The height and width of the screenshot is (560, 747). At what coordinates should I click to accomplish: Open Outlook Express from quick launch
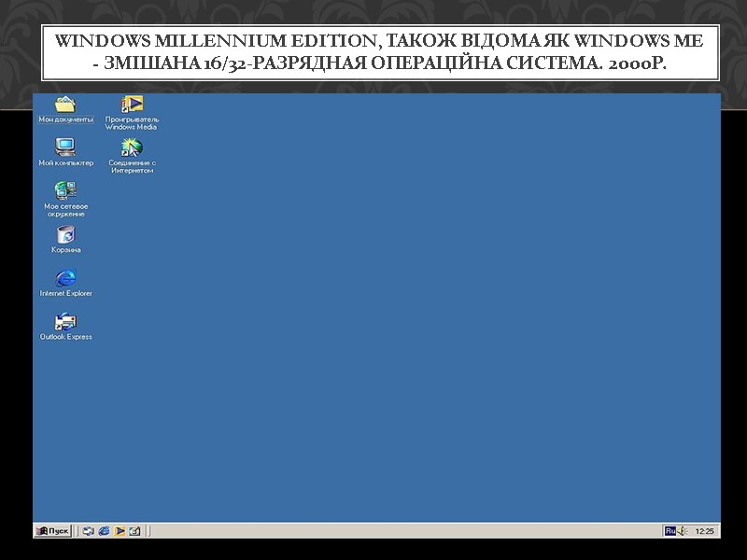point(134,529)
